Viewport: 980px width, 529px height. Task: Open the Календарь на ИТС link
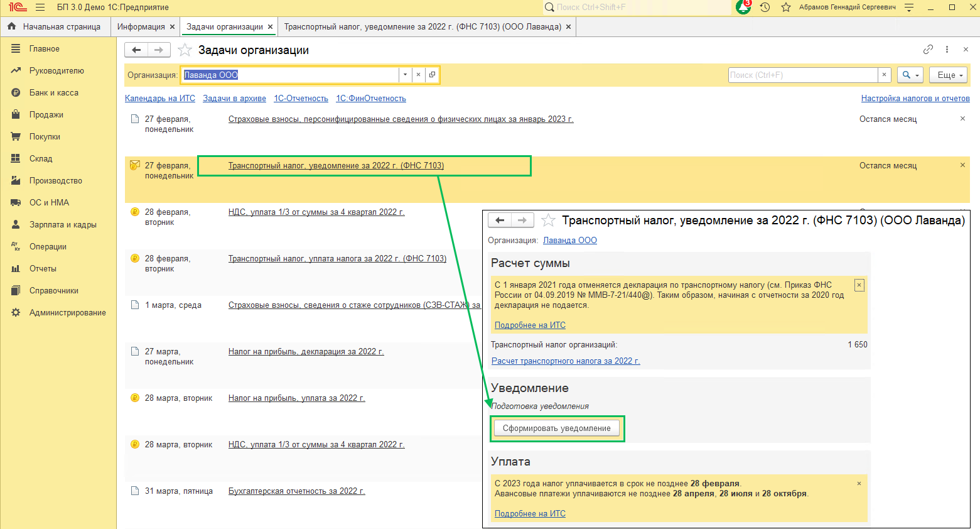[x=160, y=99]
